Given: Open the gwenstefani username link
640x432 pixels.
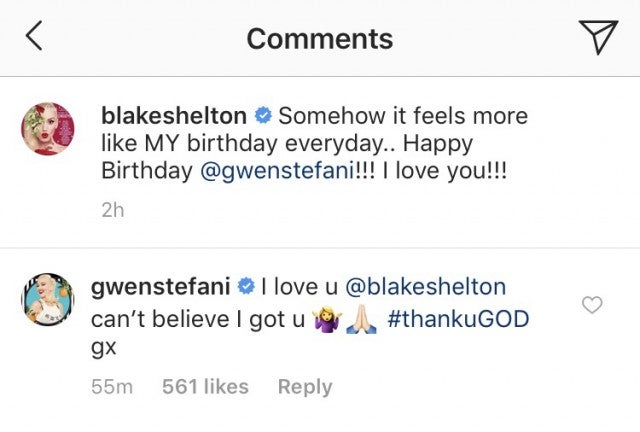Looking at the screenshot, I should coord(162,288).
